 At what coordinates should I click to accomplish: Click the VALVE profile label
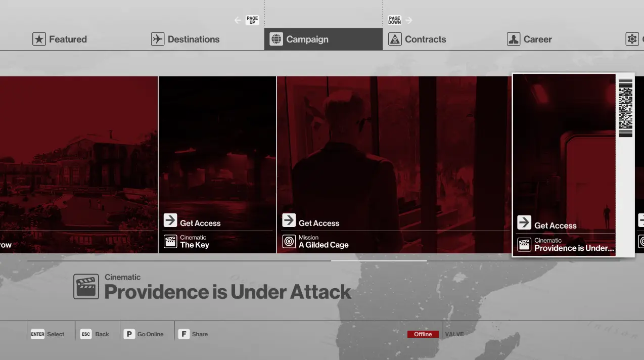[x=454, y=334]
